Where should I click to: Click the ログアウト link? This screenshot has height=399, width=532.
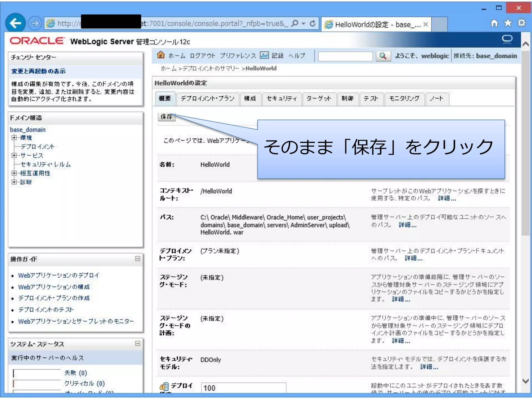coord(202,56)
